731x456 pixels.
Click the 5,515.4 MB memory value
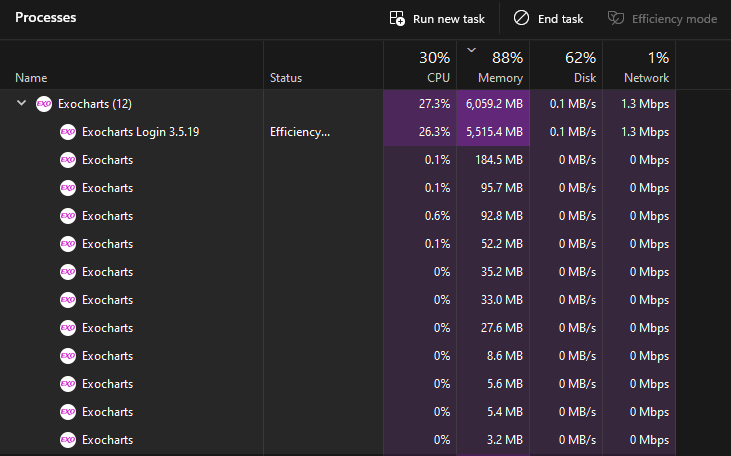pos(494,132)
